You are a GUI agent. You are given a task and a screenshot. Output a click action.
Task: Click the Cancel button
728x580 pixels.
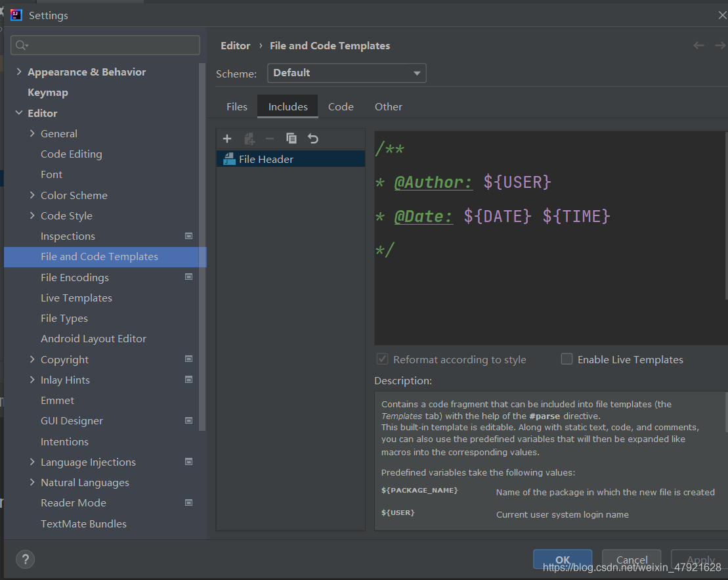(x=632, y=560)
